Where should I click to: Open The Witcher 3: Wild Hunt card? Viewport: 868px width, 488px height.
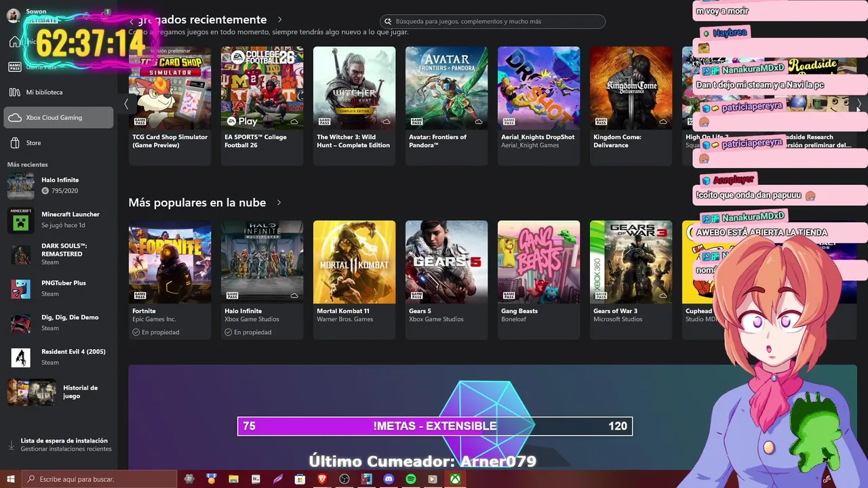(354, 106)
